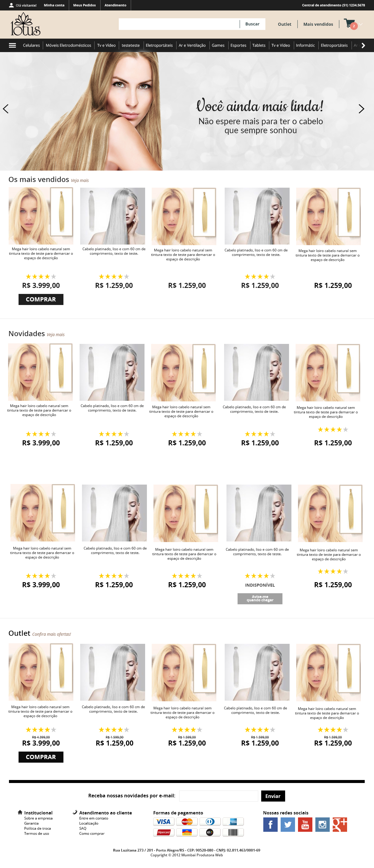Open the hamburger menu icon
374x868 pixels.
13,45
